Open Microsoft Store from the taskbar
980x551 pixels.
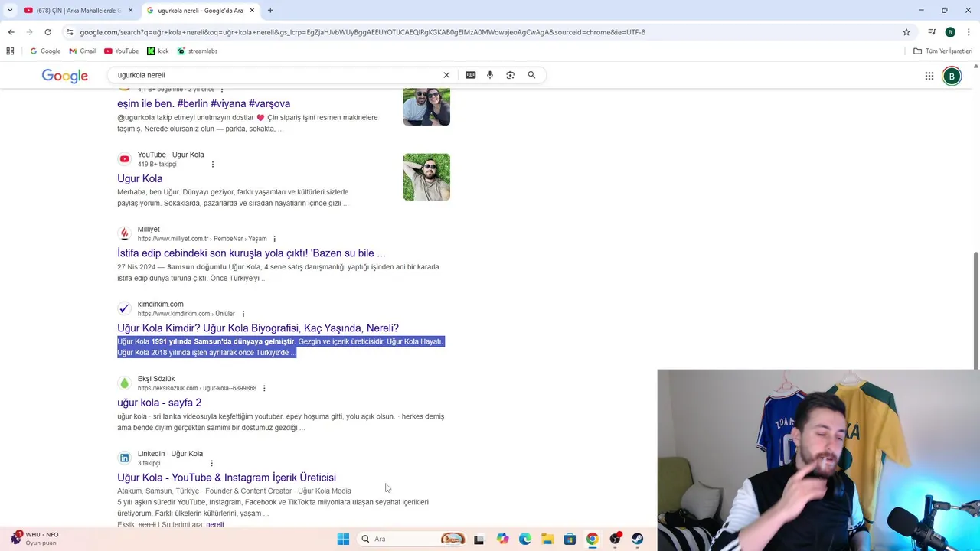pos(570,539)
